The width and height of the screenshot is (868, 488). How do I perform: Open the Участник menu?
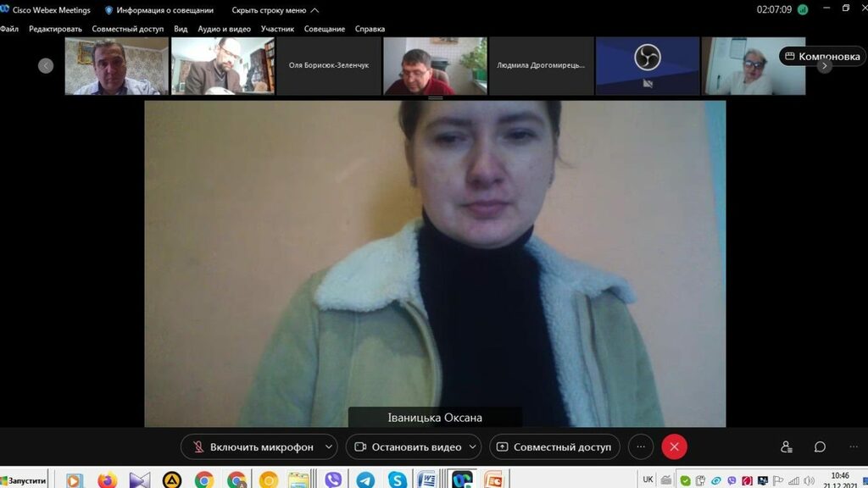coord(277,29)
